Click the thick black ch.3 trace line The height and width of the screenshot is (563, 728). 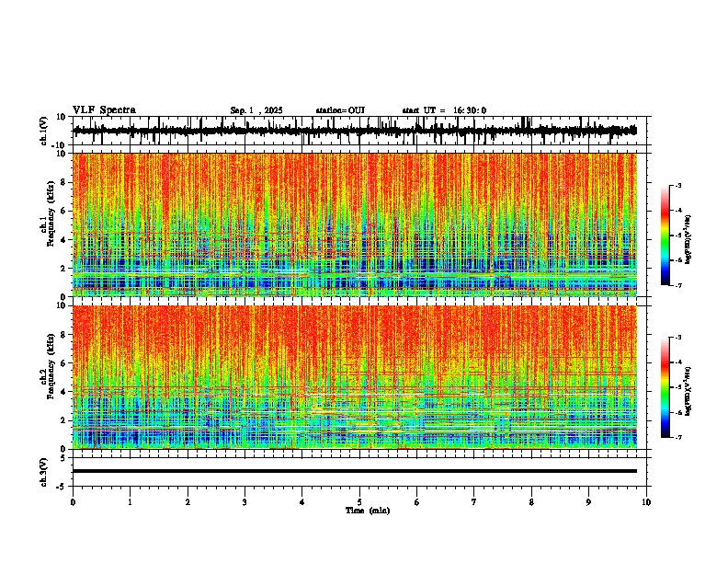355,471
